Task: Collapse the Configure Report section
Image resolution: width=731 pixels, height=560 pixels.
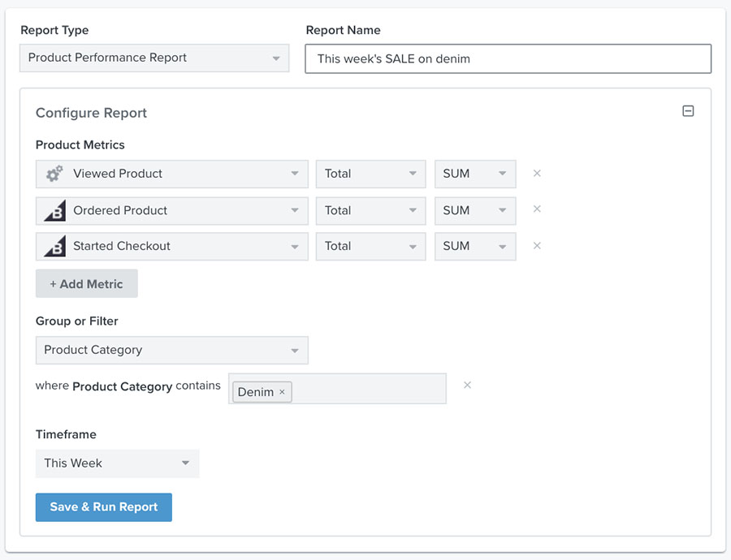Action: click(x=689, y=110)
